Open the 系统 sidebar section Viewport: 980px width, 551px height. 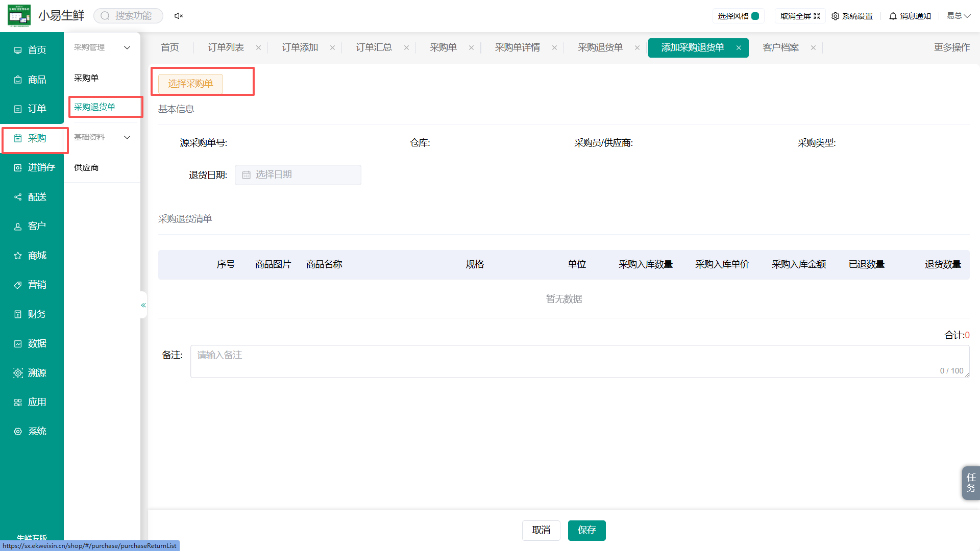[x=31, y=432]
